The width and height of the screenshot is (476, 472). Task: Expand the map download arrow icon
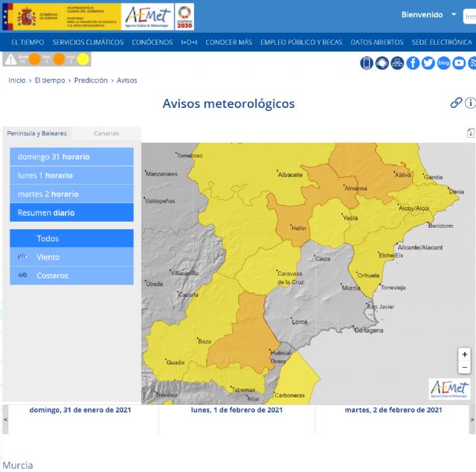[x=470, y=133]
